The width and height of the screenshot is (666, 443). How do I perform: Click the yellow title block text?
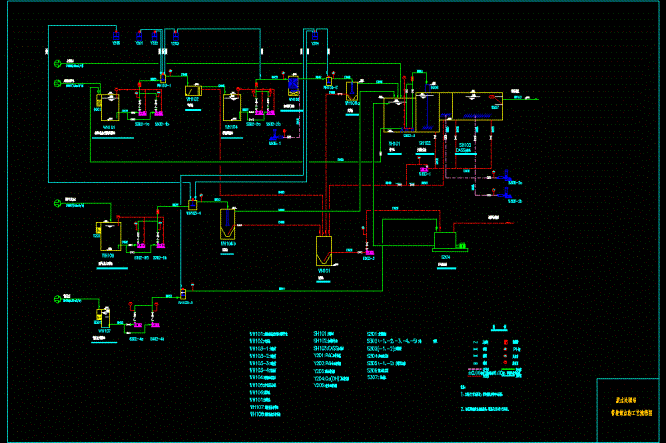tap(632, 406)
